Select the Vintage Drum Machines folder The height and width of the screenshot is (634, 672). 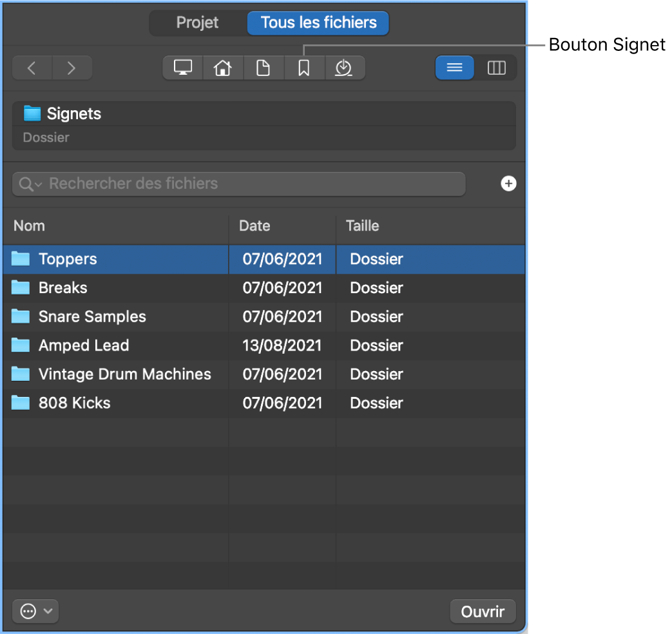[124, 374]
